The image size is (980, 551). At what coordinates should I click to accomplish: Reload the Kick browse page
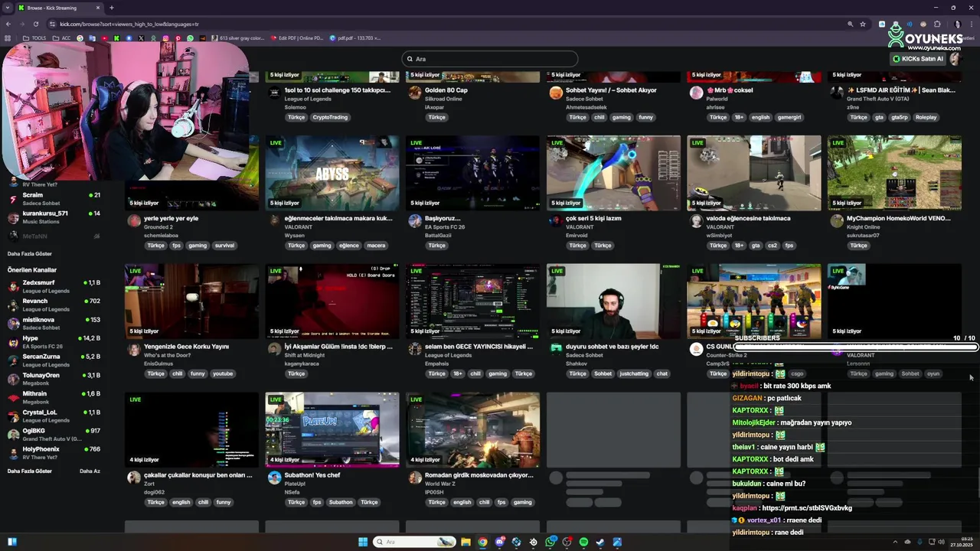pos(35,24)
